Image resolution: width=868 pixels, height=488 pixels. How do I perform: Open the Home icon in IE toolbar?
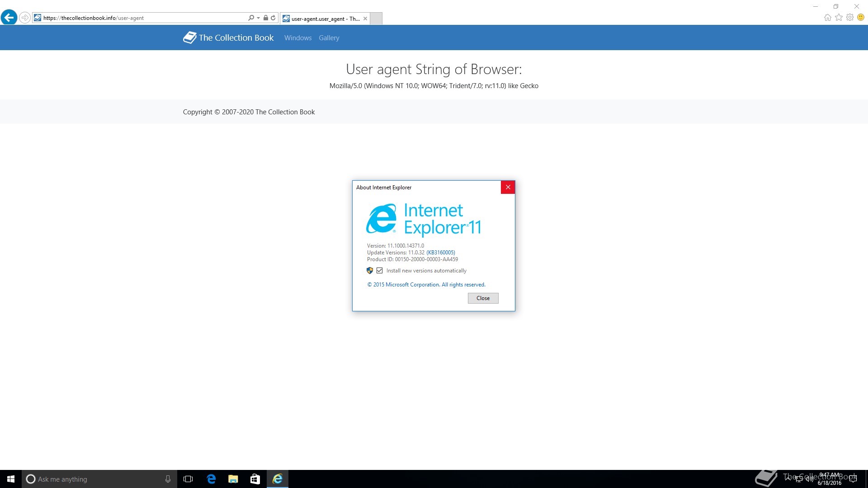coord(827,18)
